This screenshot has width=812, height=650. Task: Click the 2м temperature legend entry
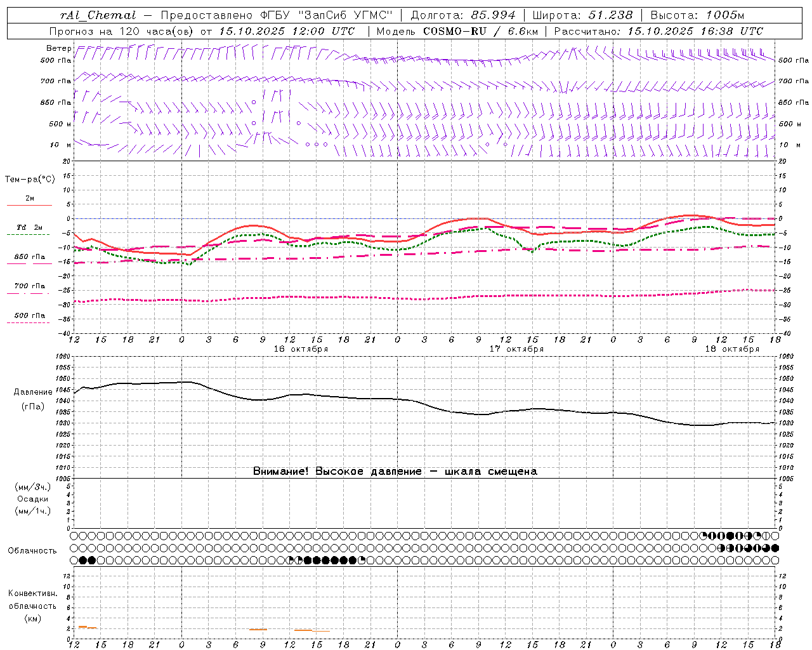click(30, 199)
